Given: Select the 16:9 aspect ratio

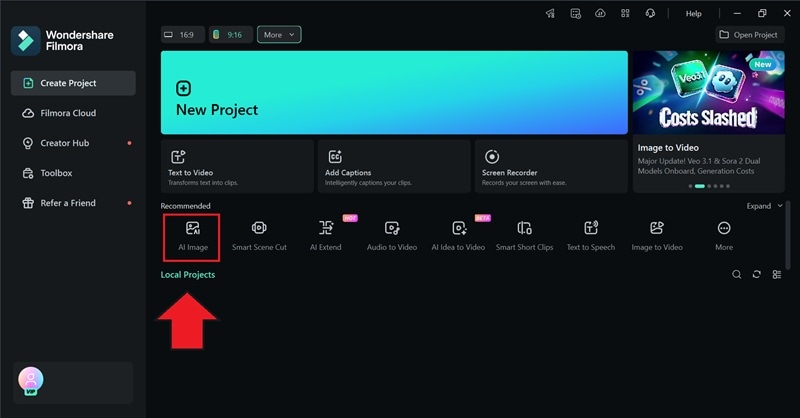Looking at the screenshot, I should pos(182,35).
